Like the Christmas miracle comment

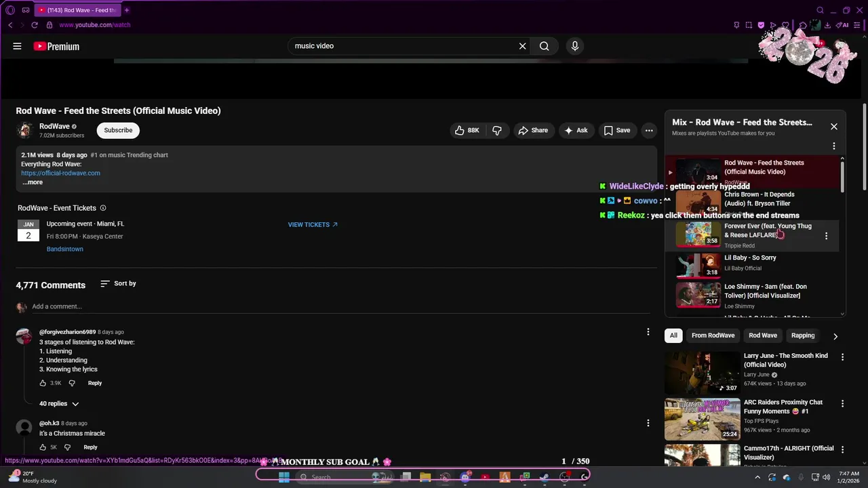click(x=43, y=447)
